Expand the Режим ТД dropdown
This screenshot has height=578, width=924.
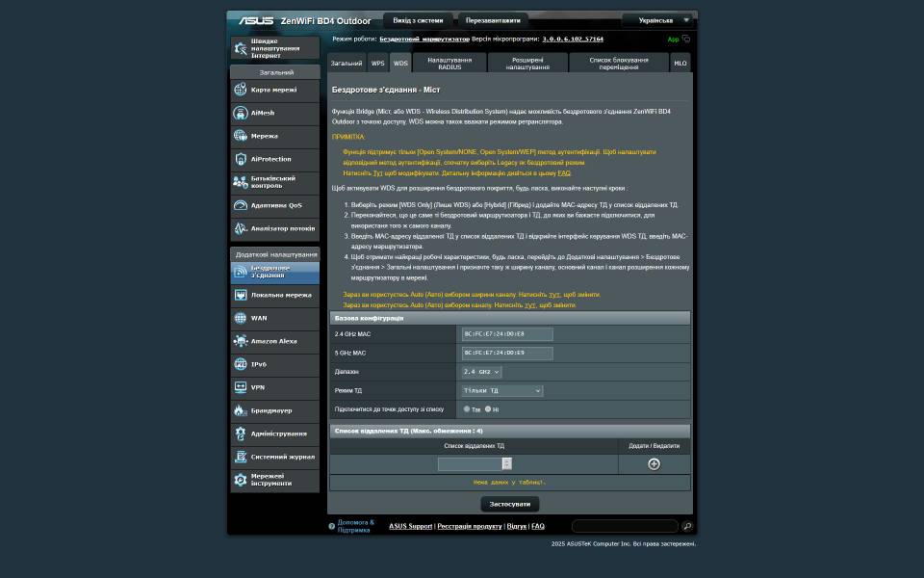point(502,391)
